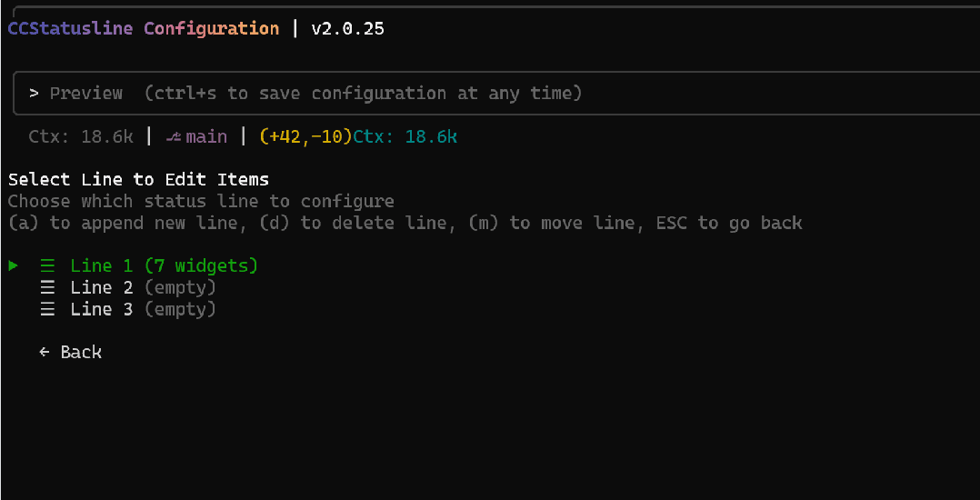
Task: Click the prompt chevron before Preview
Action: point(34,93)
